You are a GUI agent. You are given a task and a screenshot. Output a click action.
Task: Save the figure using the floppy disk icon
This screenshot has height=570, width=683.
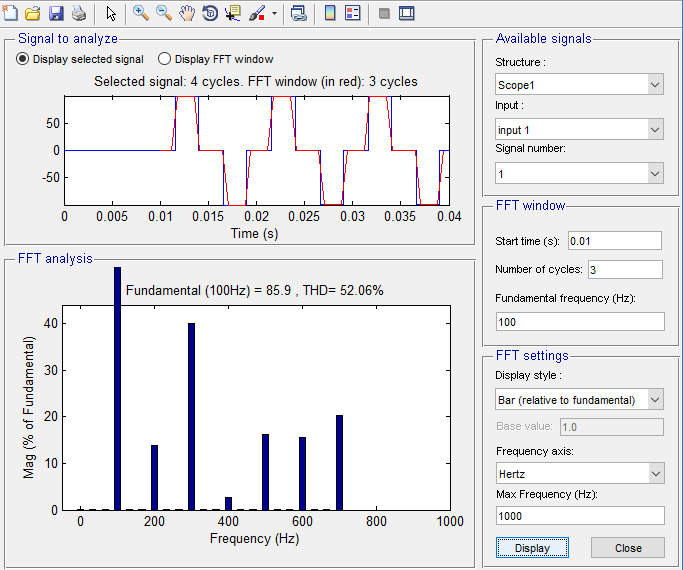point(56,14)
